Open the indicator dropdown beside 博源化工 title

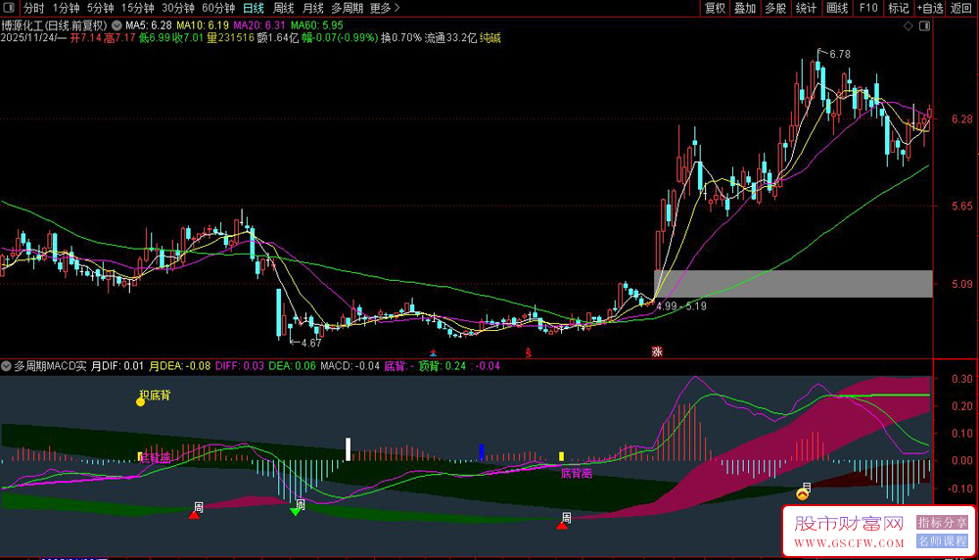point(117,25)
